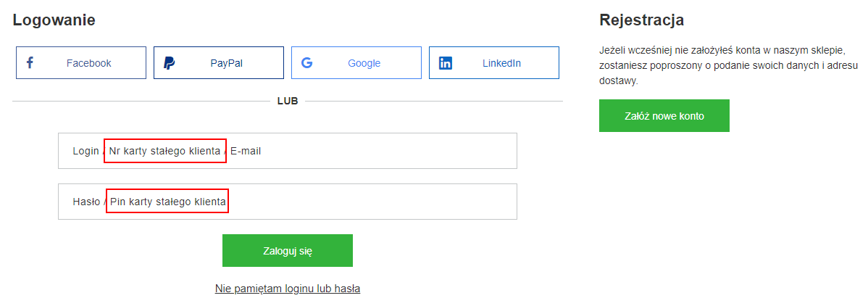Image resolution: width=868 pixels, height=306 pixels.
Task: Click the Załóż nowe konto button
Action: point(664,116)
